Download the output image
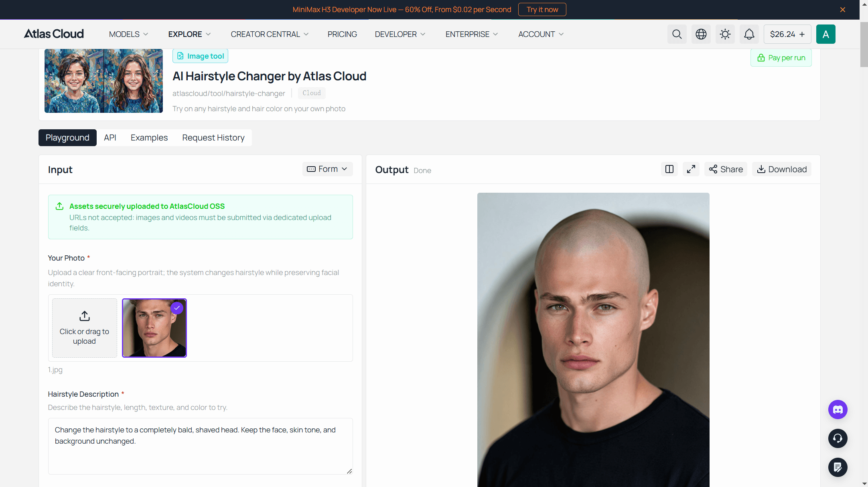Image resolution: width=868 pixels, height=487 pixels. [781, 169]
